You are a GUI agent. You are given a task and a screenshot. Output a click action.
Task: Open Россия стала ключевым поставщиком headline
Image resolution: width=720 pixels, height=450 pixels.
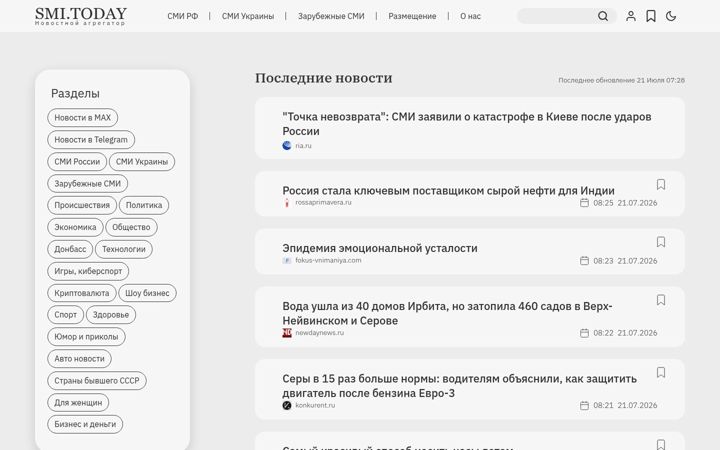tap(448, 191)
